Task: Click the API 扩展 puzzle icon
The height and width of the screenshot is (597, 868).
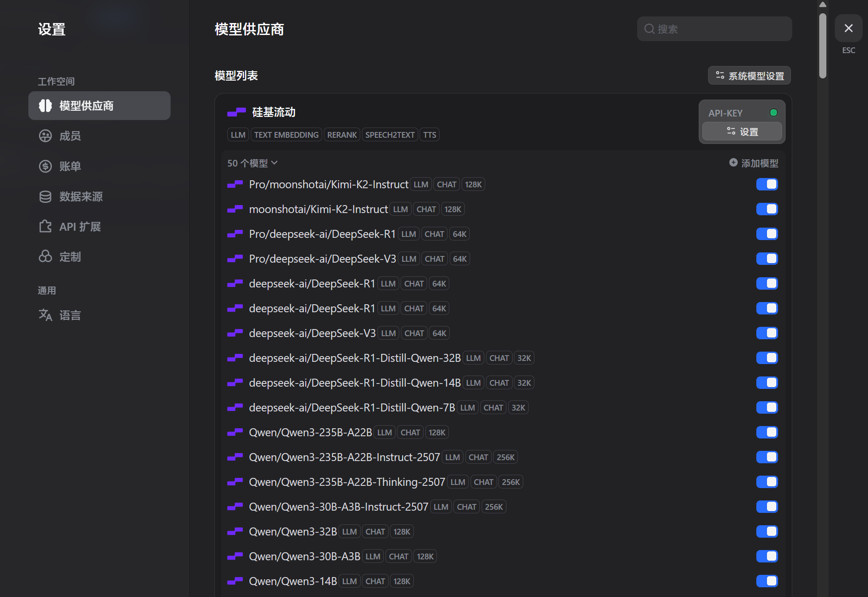Action: [45, 226]
